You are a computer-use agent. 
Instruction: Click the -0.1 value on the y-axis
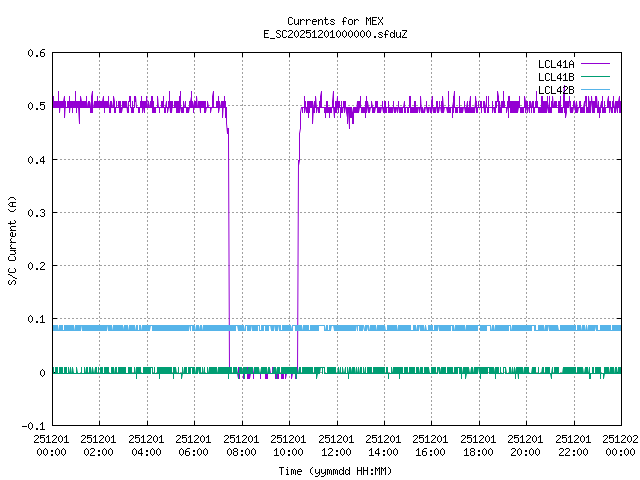click(x=33, y=426)
